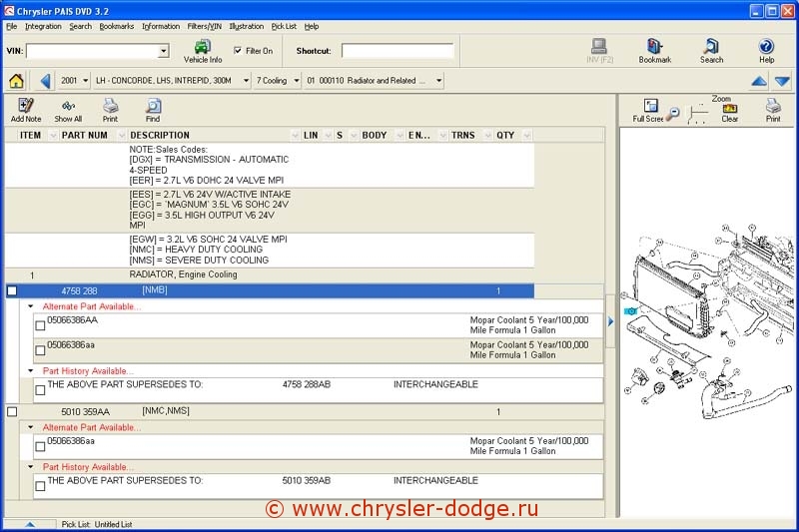Click the Zoom Clear icon
This screenshot has height=532, width=799.
coord(730,113)
